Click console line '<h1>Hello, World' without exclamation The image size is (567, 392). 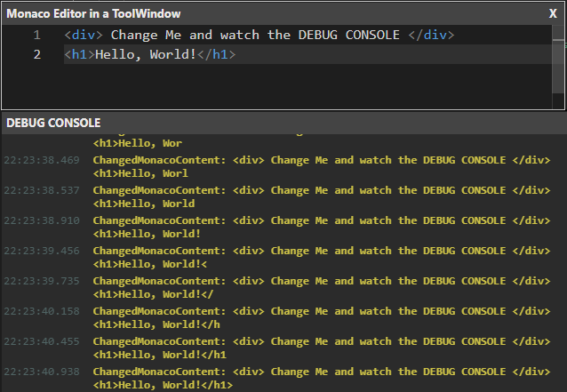pyautogui.click(x=144, y=204)
